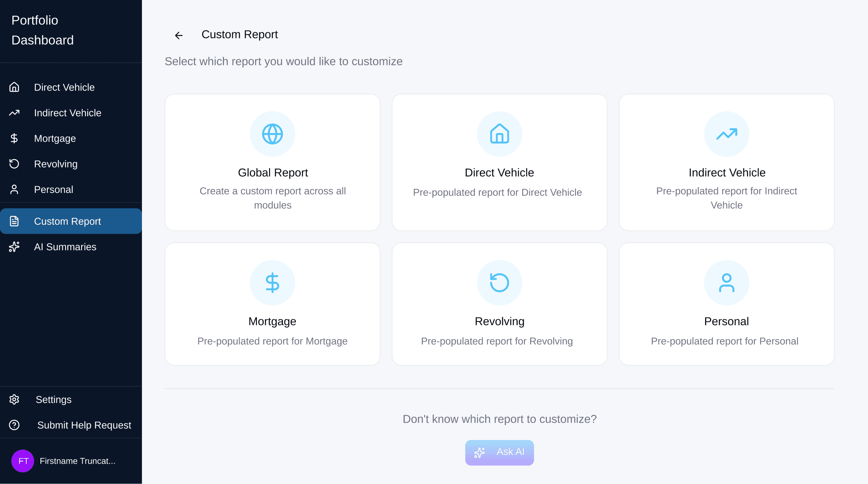Click the back arrow next to Custom Report

pos(179,35)
